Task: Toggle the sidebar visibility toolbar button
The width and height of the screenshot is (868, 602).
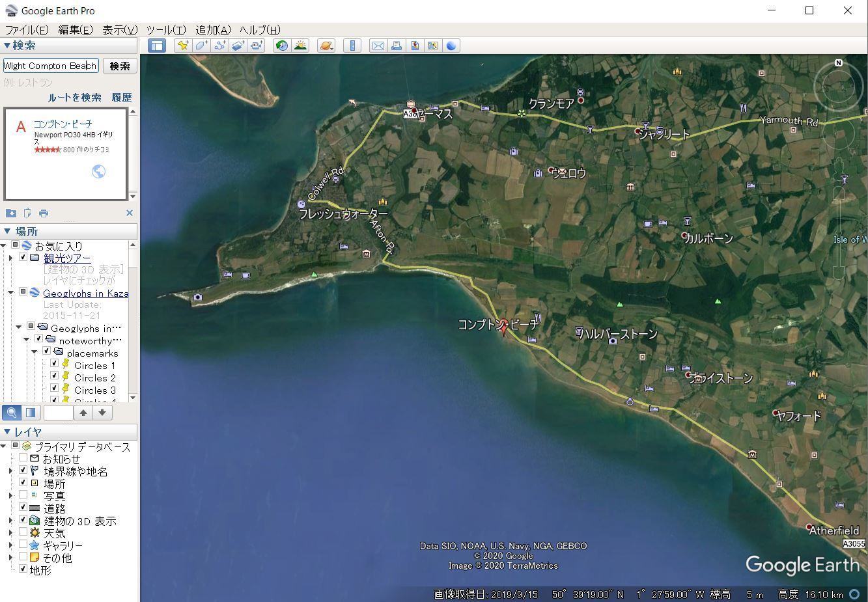Action: [x=157, y=46]
